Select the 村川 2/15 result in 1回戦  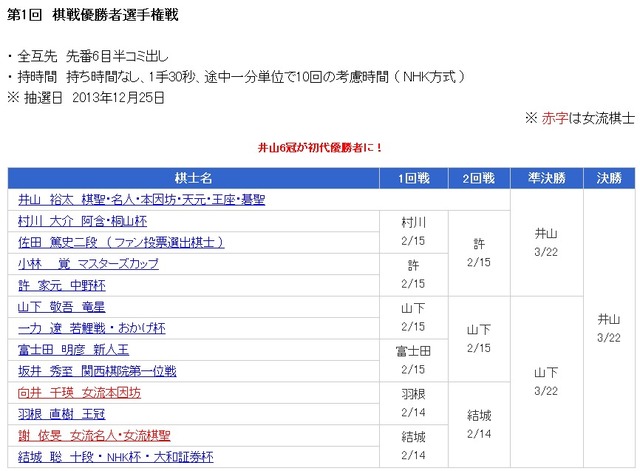(x=413, y=232)
